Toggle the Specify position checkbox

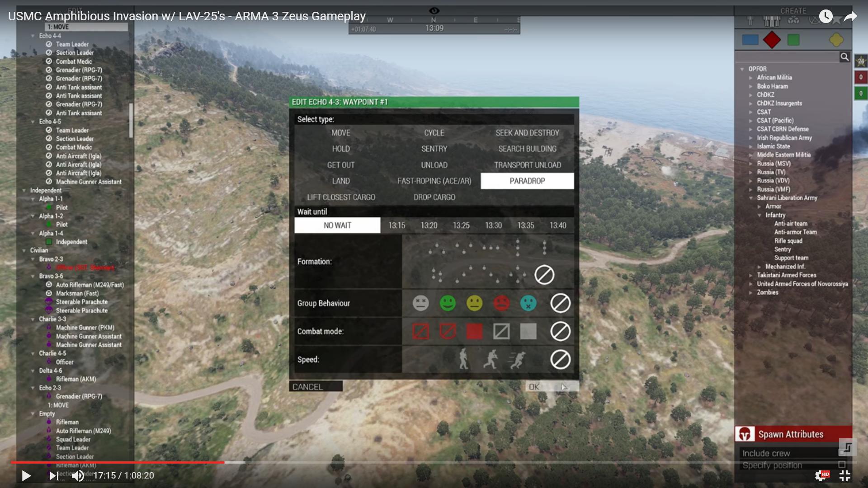(841, 465)
